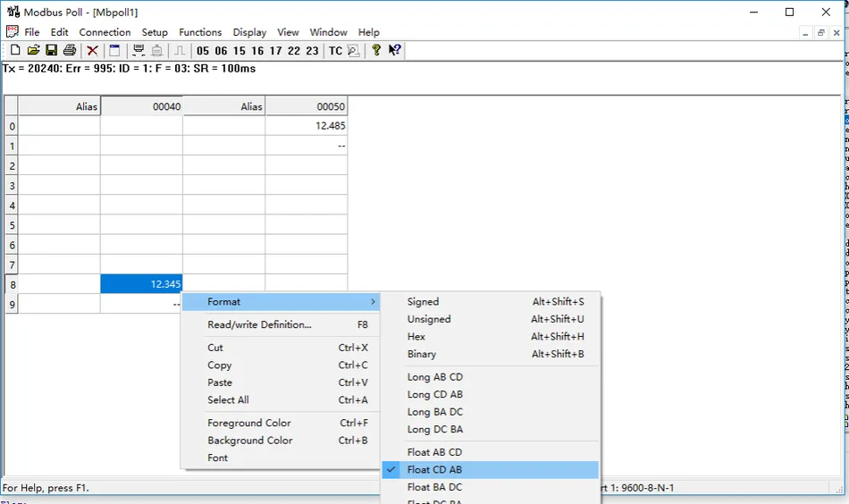Open the read/write definition window icon
Screen dimensions: 849x504
pos(114,51)
